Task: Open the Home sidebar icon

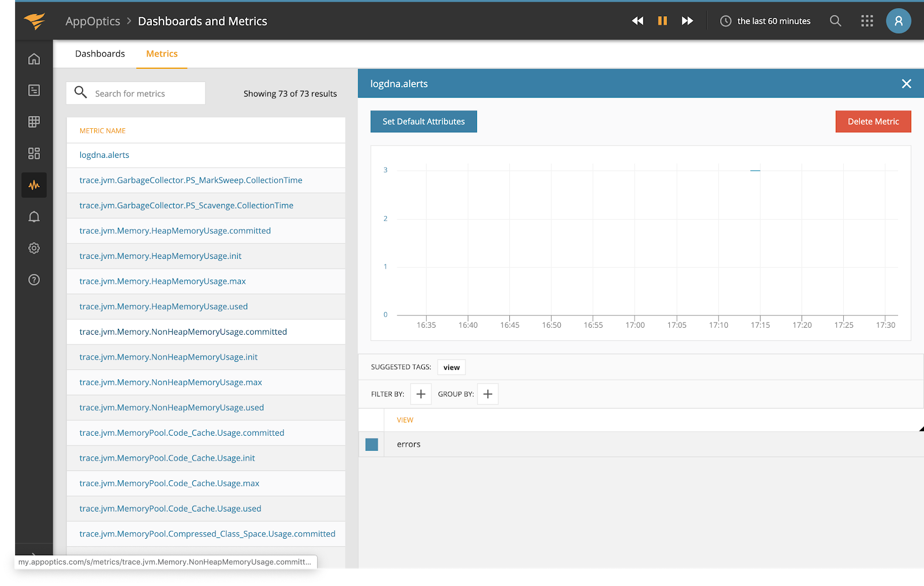Action: point(34,59)
